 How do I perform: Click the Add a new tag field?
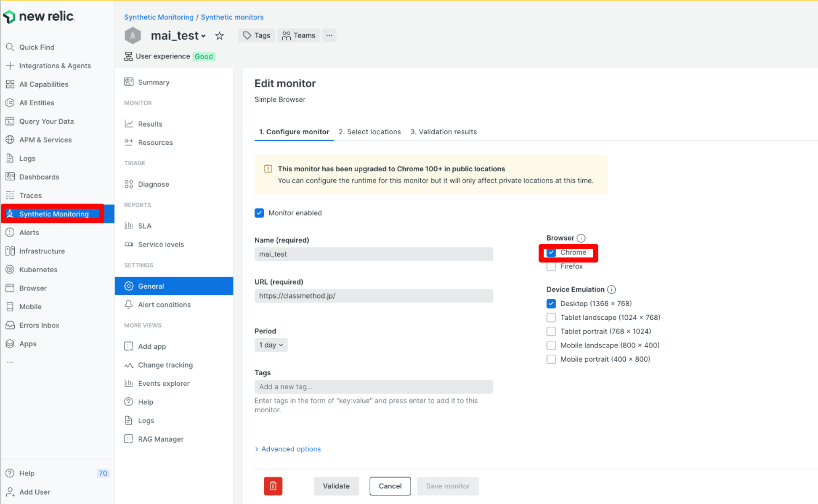coord(374,387)
